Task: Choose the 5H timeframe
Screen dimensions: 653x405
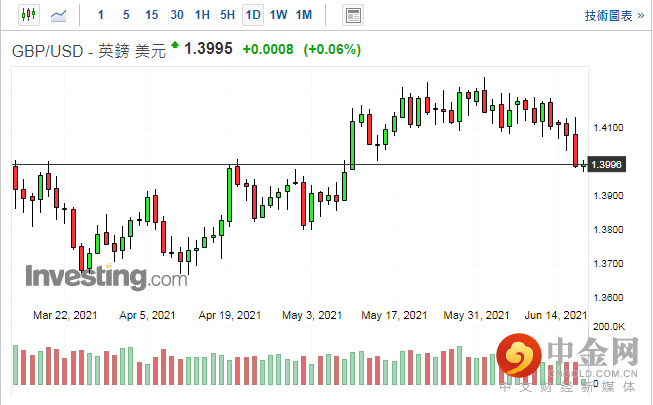Action: (227, 15)
